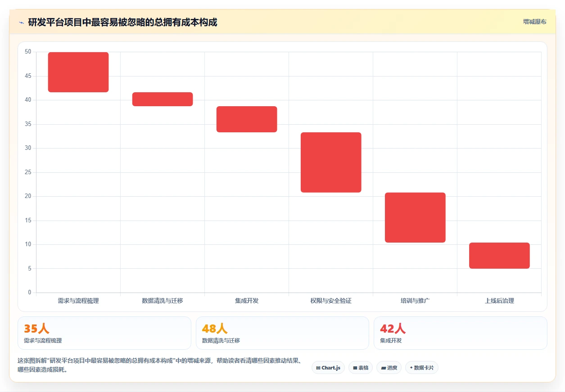Select the 数据清洗与迁移 red bar
The height and width of the screenshot is (392, 565).
point(163,99)
